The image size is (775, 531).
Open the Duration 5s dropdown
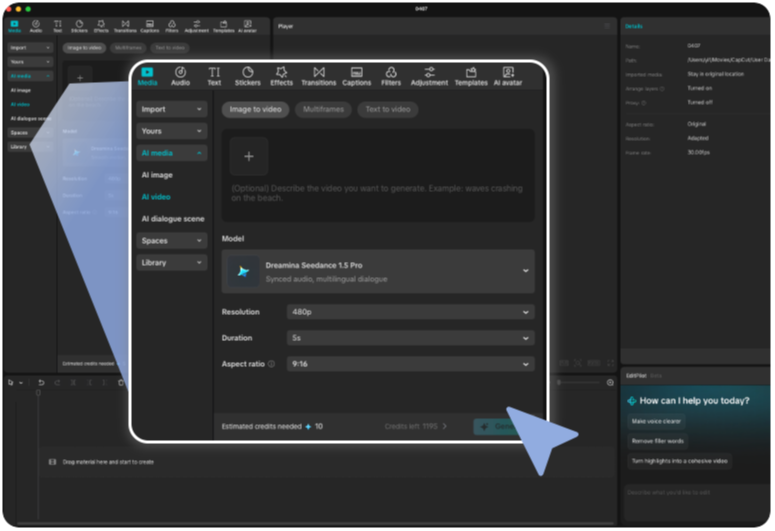click(x=411, y=338)
